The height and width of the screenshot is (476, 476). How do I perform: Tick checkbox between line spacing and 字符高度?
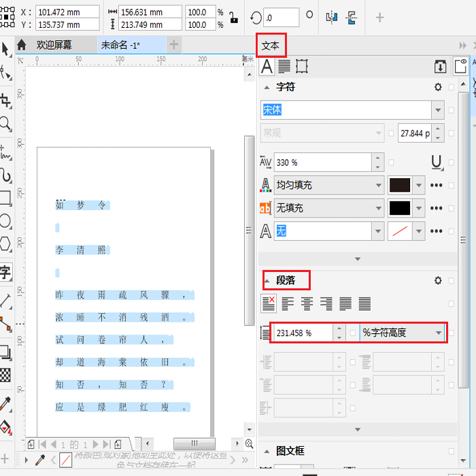(x=352, y=333)
